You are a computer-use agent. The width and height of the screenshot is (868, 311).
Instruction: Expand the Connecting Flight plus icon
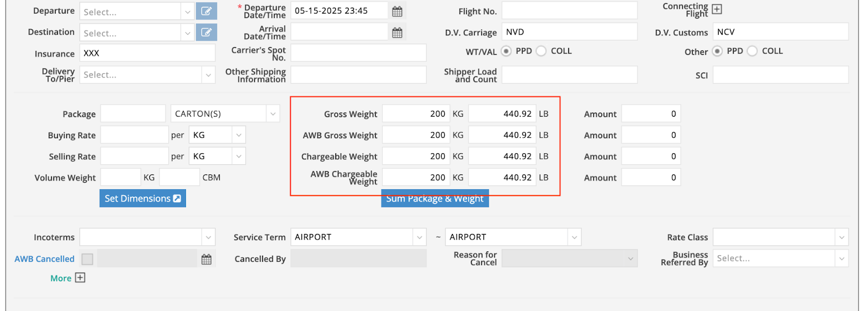(x=717, y=9)
